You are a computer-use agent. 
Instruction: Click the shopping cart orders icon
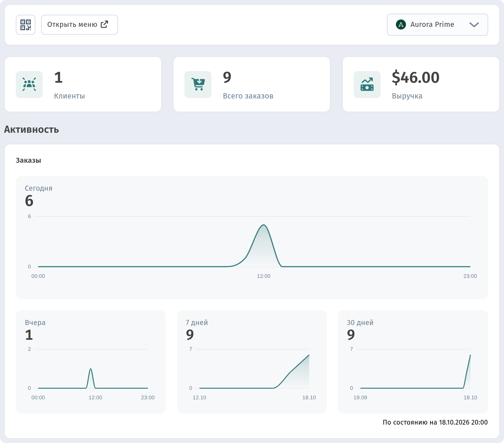(198, 85)
